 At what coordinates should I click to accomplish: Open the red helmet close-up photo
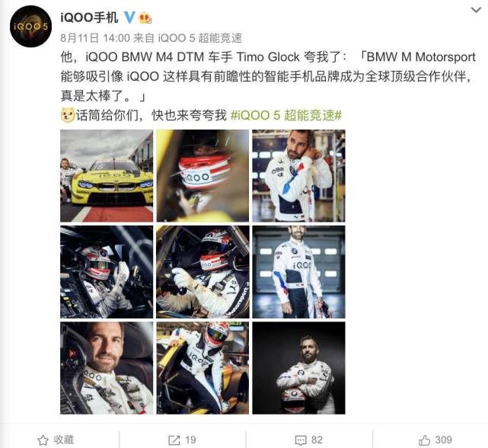click(x=203, y=176)
